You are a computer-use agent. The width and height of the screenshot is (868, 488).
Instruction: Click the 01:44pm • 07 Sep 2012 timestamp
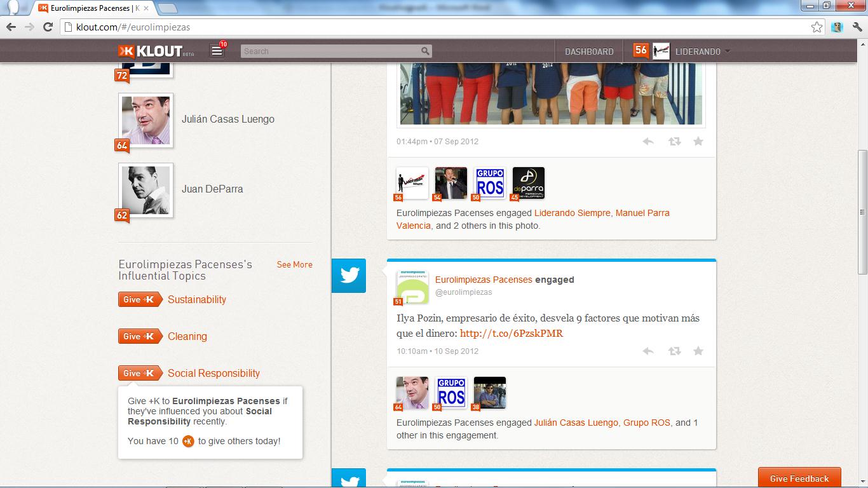(437, 142)
